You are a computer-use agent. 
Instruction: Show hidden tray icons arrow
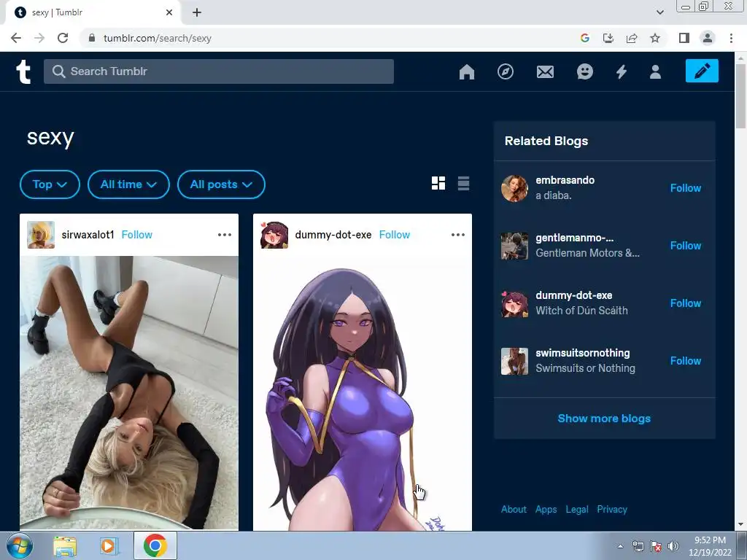coord(620,546)
